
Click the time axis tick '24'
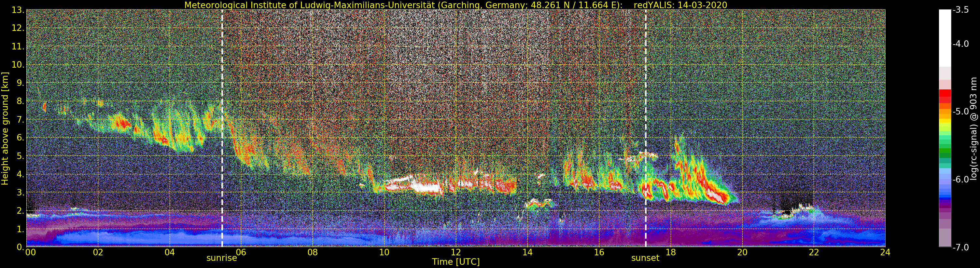[885, 252]
